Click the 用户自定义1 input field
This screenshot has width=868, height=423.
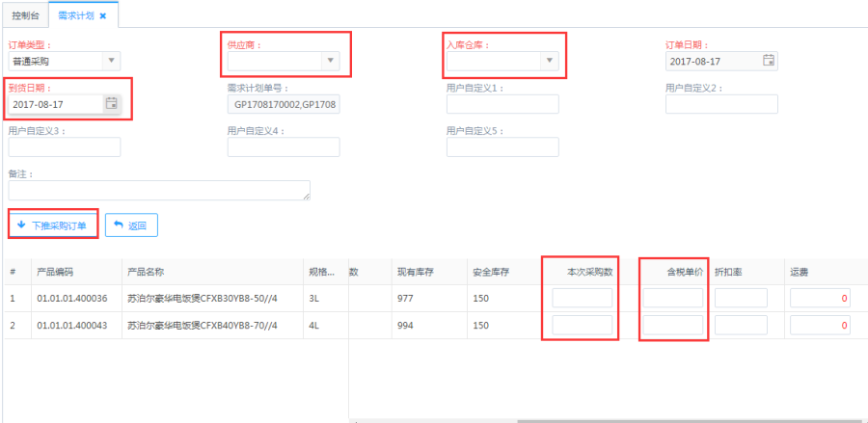(502, 104)
